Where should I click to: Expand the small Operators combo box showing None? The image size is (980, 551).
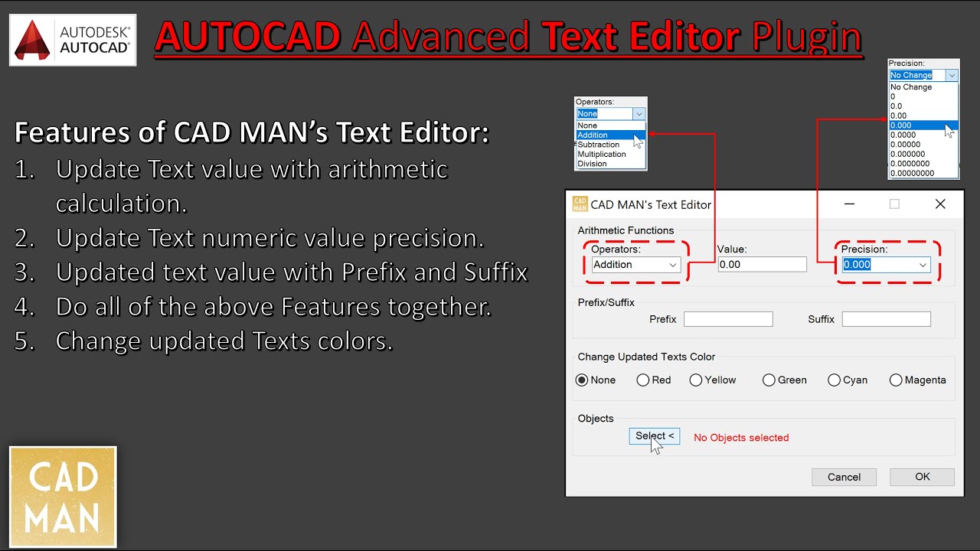point(611,113)
